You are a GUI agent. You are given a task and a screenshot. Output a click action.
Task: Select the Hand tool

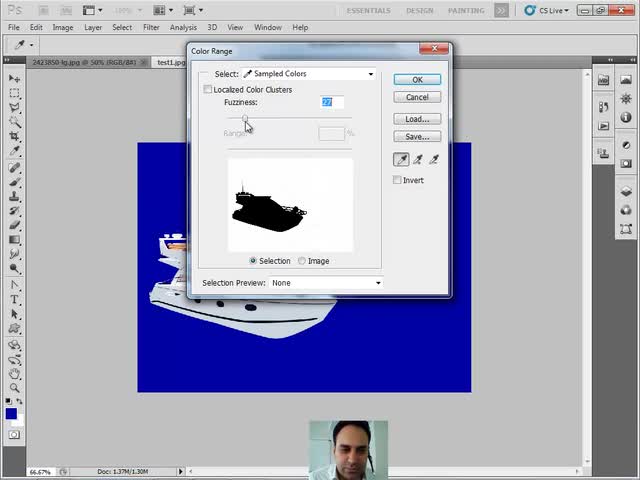tap(14, 373)
